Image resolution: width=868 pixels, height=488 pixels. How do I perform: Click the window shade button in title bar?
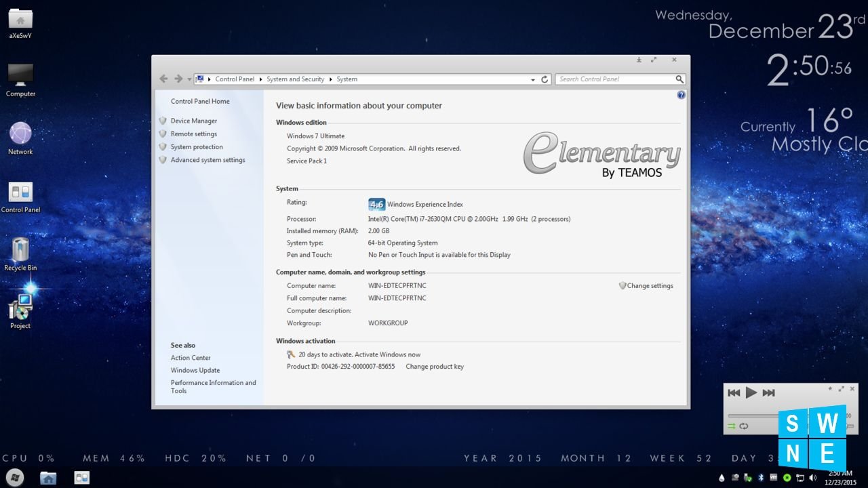tap(639, 60)
